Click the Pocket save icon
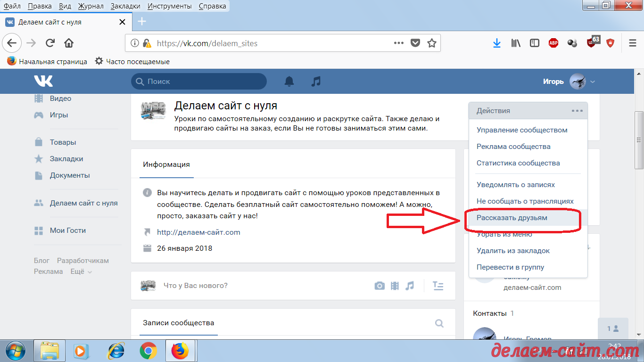This screenshot has width=644, height=362. (415, 43)
